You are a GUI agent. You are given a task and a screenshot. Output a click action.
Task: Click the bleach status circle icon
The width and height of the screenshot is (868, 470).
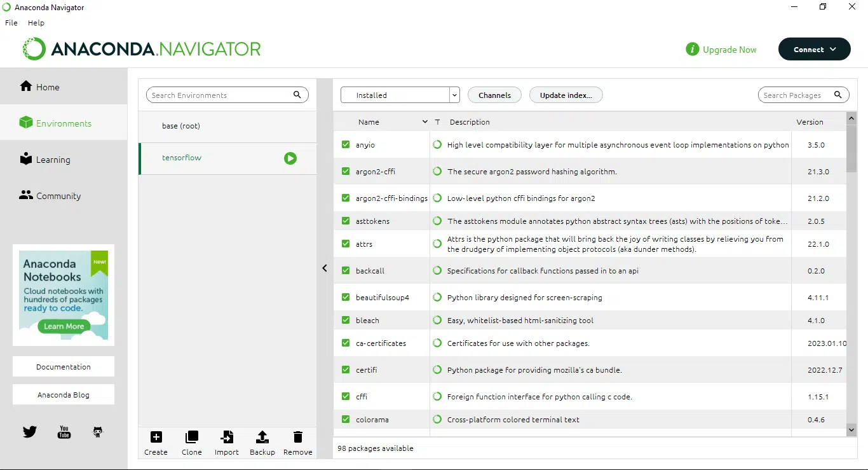tap(437, 320)
